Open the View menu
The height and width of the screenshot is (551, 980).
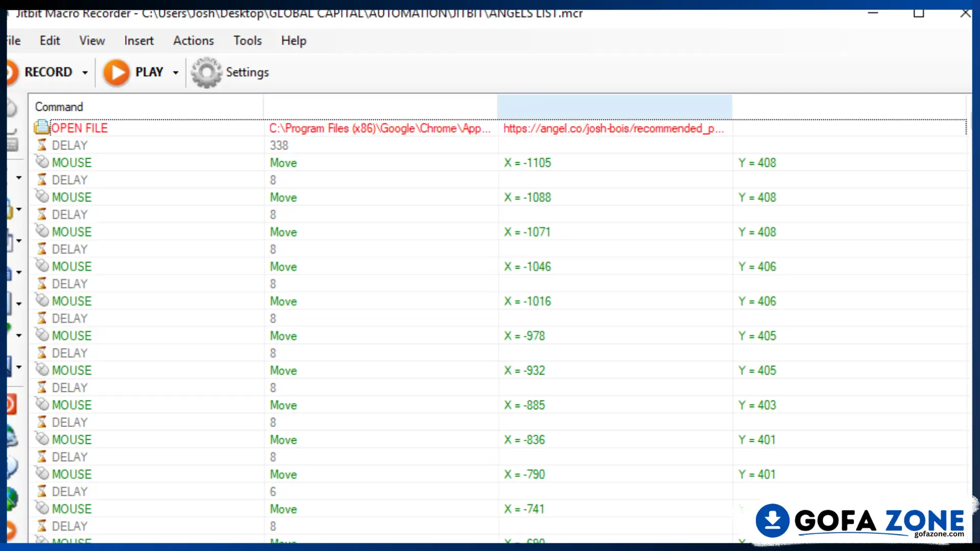point(92,41)
